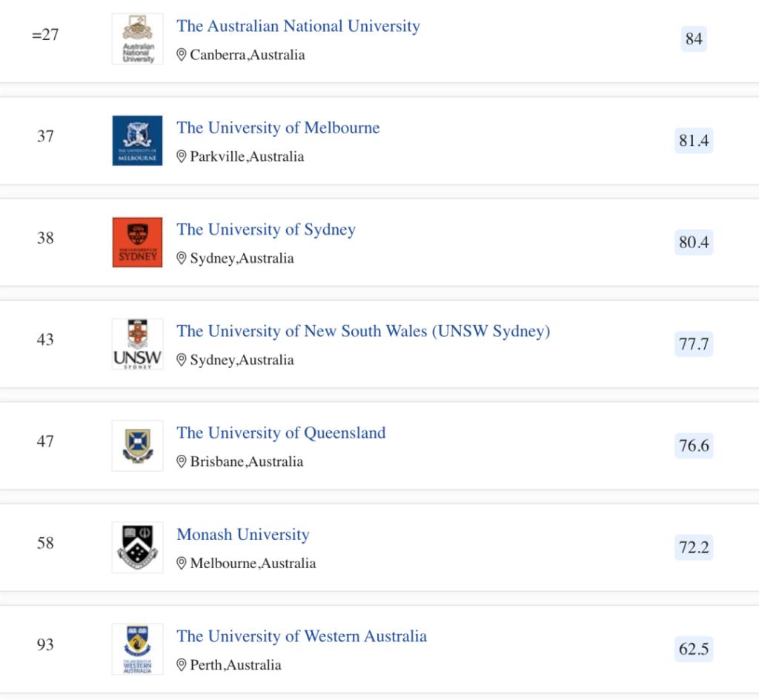This screenshot has height=700, width=759.
Task: Open the Monash University link
Action: 243,534
